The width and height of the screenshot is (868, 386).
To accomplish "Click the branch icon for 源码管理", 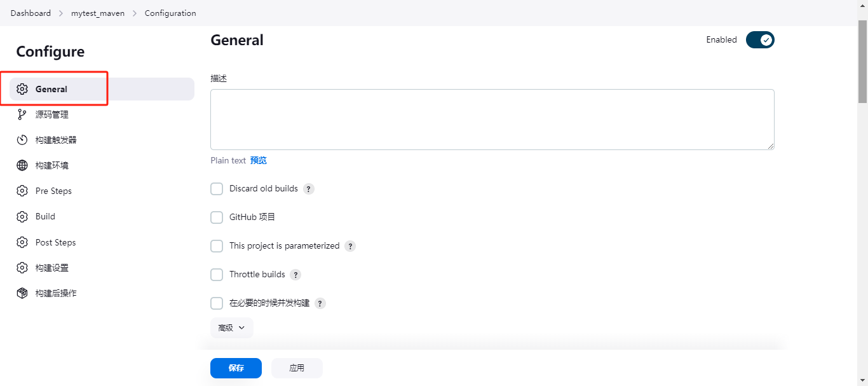I will point(22,114).
